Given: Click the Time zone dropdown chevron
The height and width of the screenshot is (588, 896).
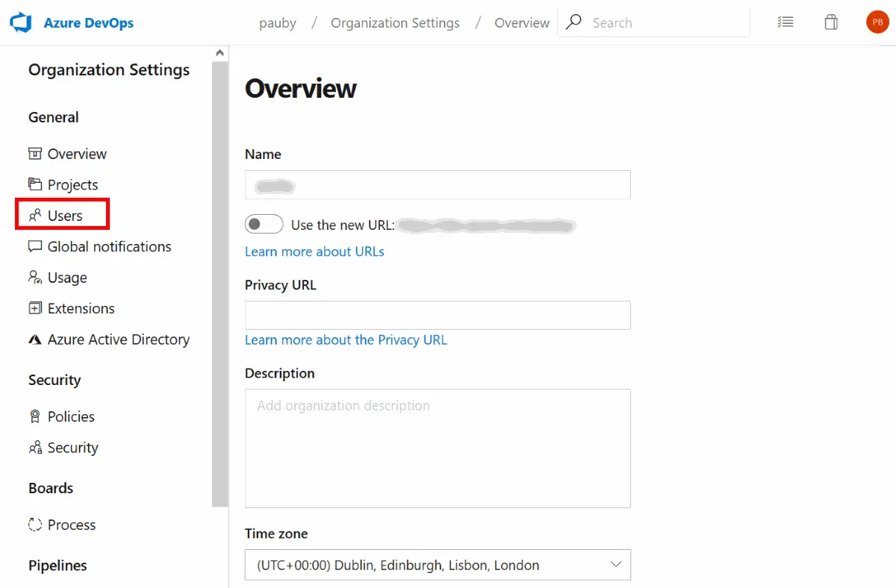Looking at the screenshot, I should click(616, 564).
